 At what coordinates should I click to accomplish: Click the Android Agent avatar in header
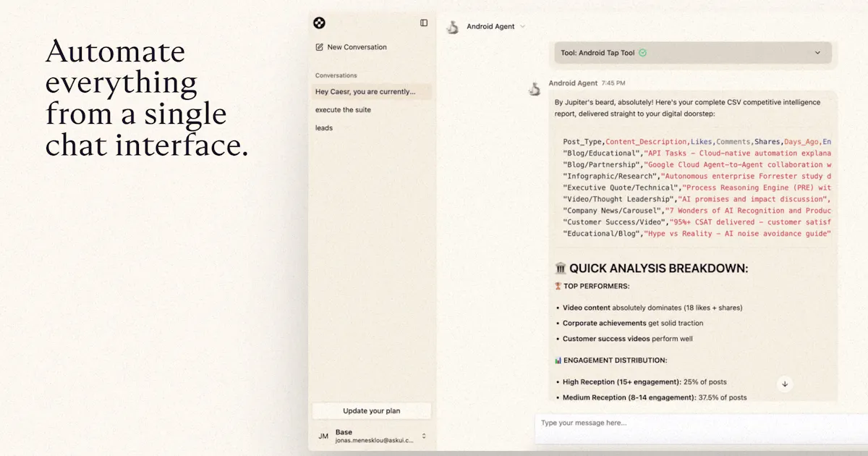click(x=453, y=27)
